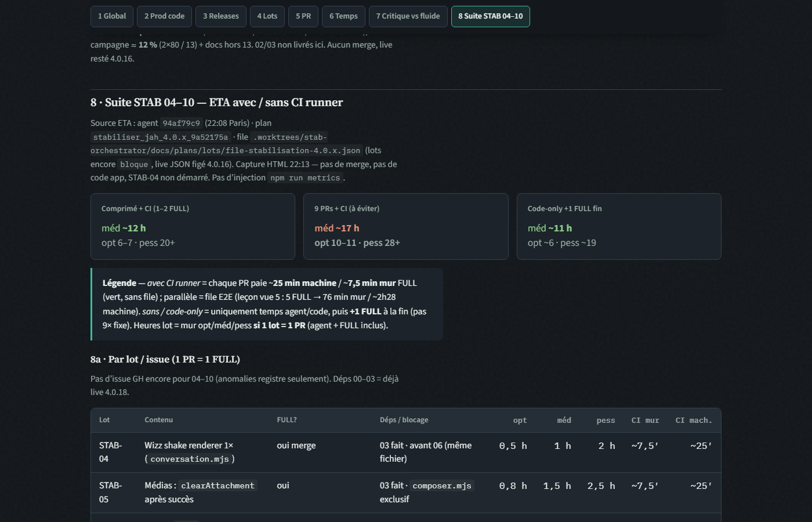Click the CI mach. column header

[x=694, y=420]
